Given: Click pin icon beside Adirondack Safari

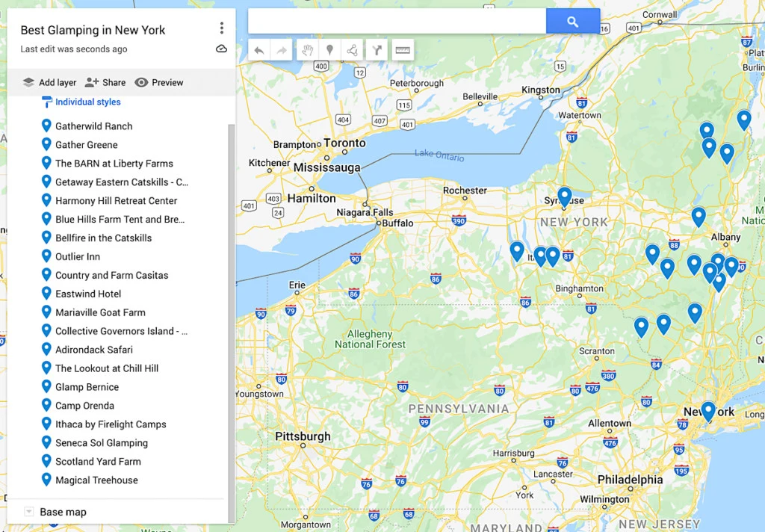Looking at the screenshot, I should click(x=46, y=350).
